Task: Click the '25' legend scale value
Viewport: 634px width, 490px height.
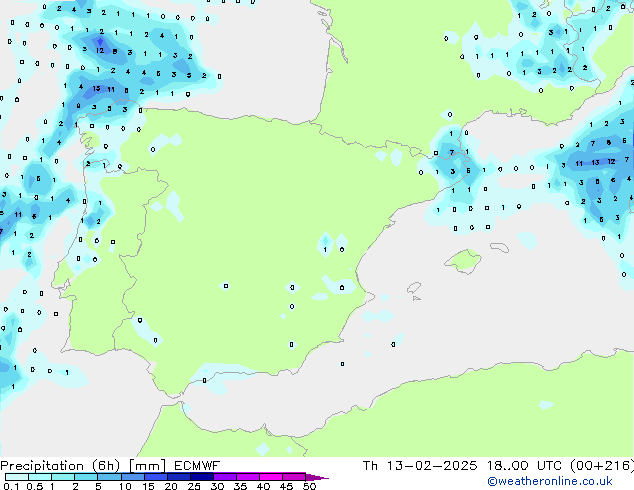Action: pos(194,486)
